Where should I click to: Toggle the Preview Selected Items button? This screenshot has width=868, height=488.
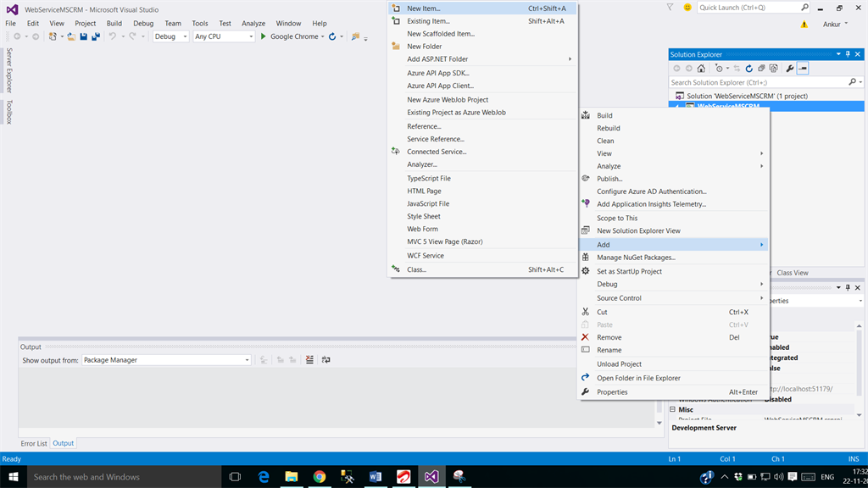803,69
